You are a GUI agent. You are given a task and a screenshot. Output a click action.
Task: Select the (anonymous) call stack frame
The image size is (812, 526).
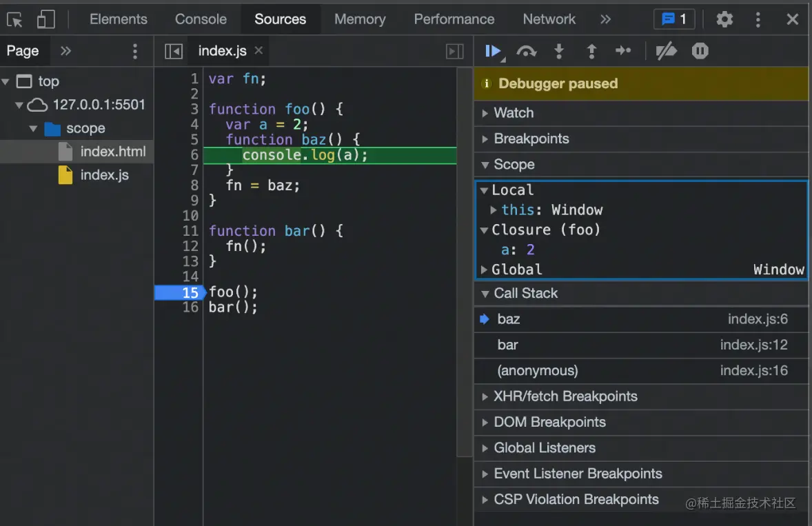click(x=641, y=371)
